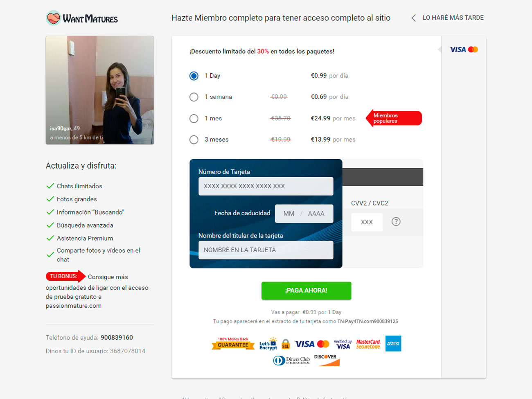The image size is (532, 399).
Task: Click the back chevron beside Lo haré más tarde
Action: pos(413,18)
